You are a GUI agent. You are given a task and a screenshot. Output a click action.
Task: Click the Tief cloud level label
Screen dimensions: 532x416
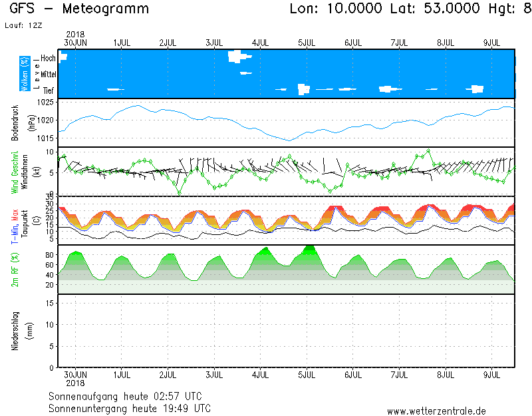point(49,89)
